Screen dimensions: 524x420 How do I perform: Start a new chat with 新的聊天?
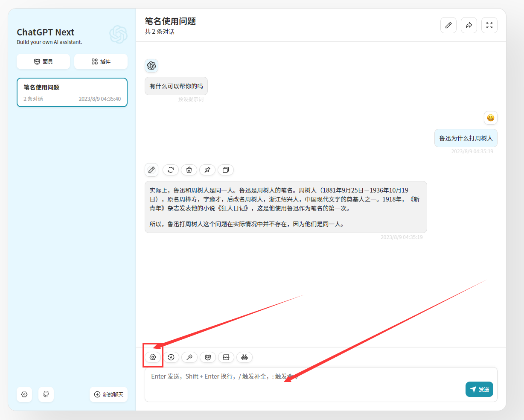point(109,394)
